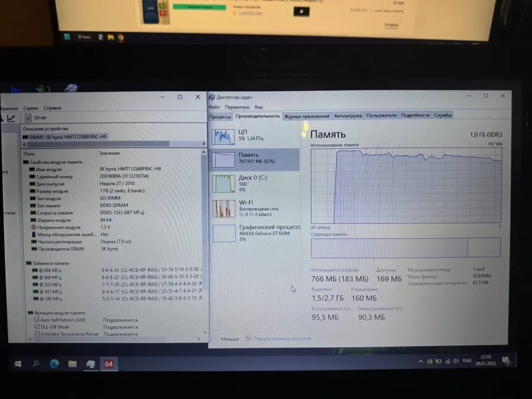
Task: Click the Диспетчер задач title bar icon
Action: click(212, 98)
